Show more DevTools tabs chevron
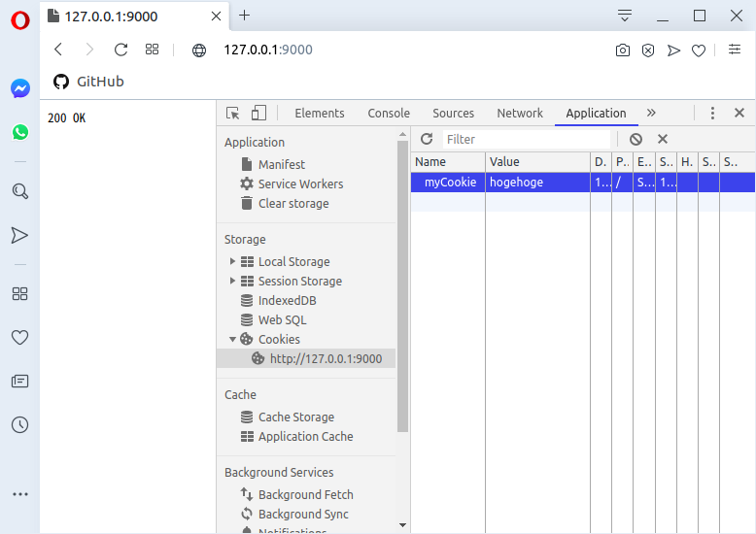Image resolution: width=756 pixels, height=534 pixels. (x=651, y=113)
